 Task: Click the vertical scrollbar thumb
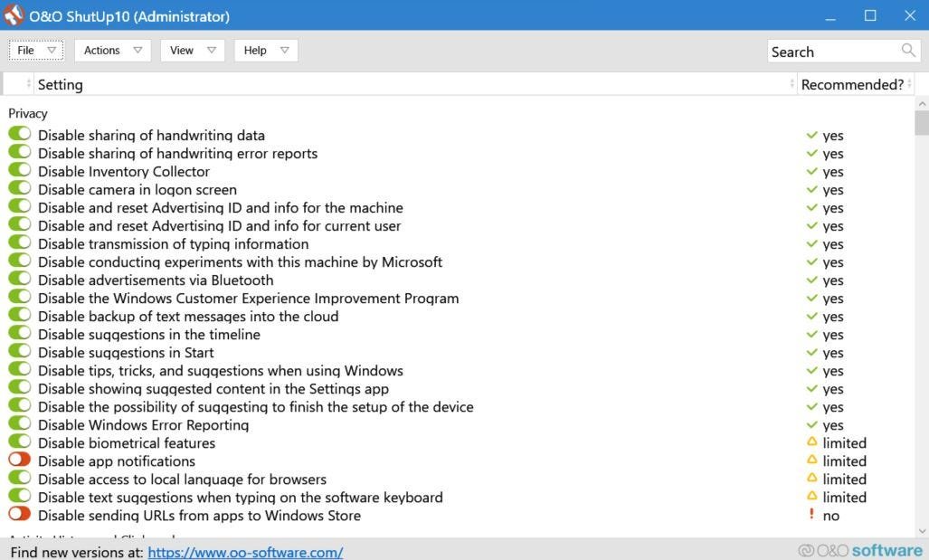tap(921, 123)
